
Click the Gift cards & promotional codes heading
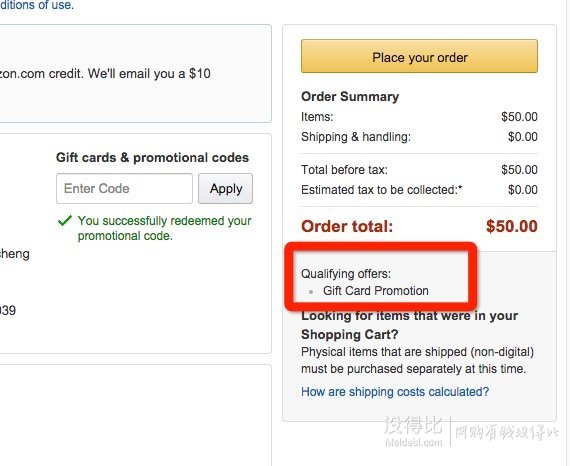(152, 158)
